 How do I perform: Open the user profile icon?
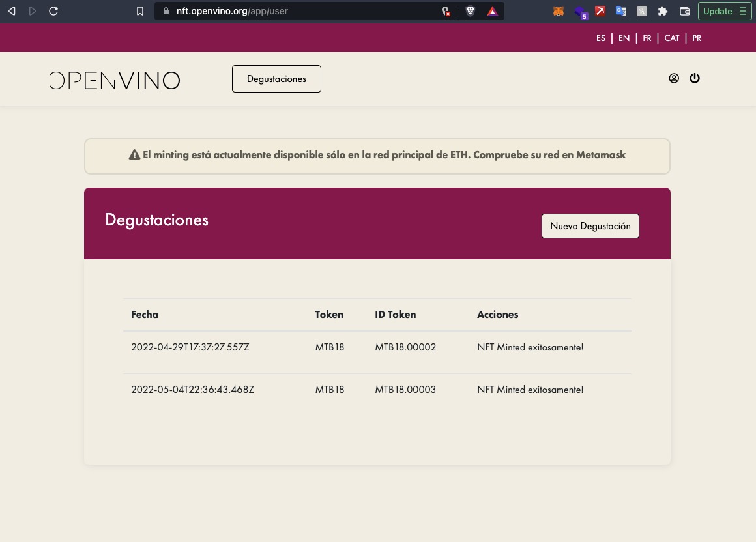pos(674,78)
